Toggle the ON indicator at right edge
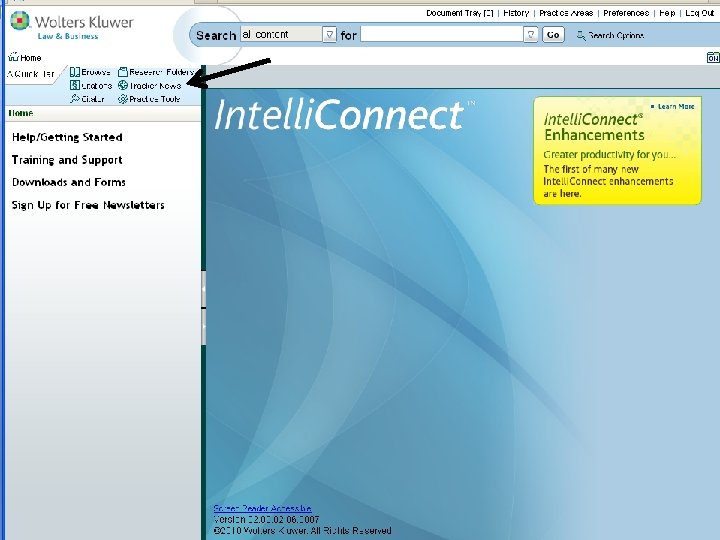720x540 pixels. [713, 58]
